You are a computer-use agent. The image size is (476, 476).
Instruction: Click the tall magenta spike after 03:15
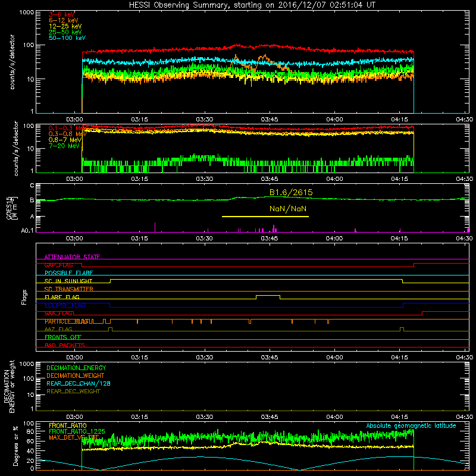pos(155,227)
